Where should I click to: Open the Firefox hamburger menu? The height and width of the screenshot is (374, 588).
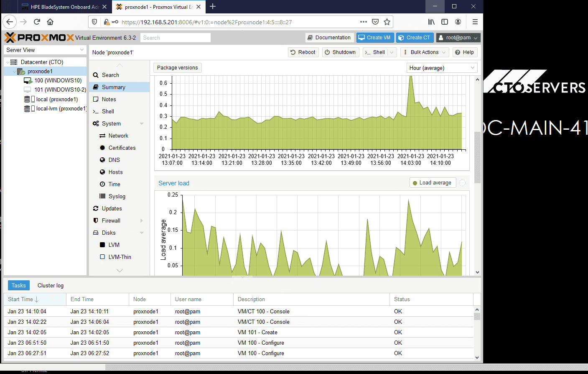(475, 22)
